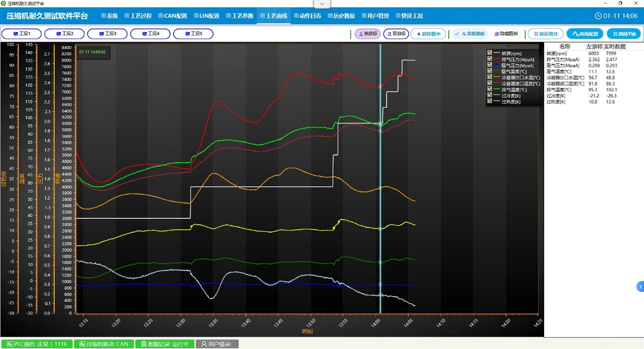
Task: Click the 7999 real-time value
Action: click(x=611, y=53)
